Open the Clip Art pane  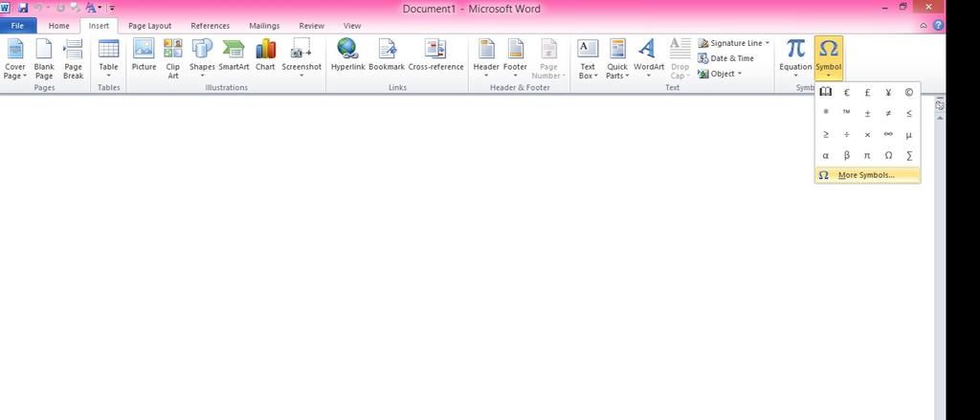[x=172, y=59]
